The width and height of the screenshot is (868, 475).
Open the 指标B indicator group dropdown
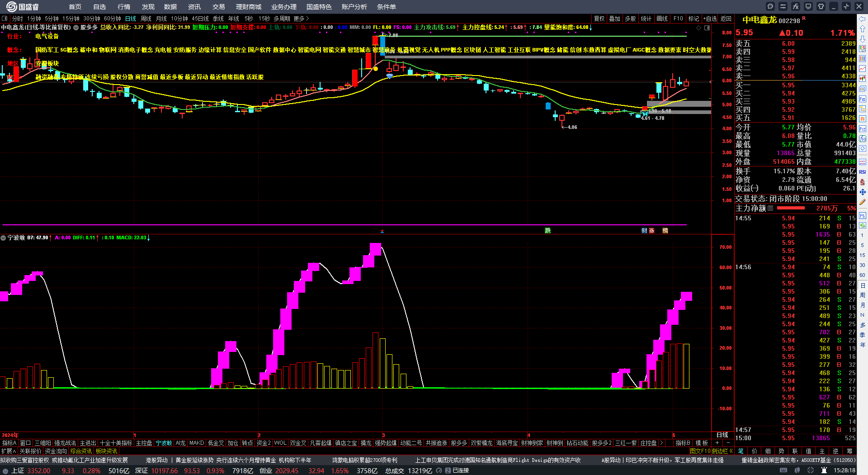tap(683, 443)
